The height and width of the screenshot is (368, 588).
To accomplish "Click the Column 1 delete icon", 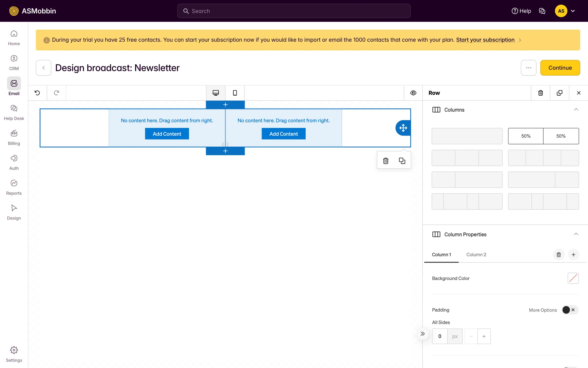I will tap(559, 255).
